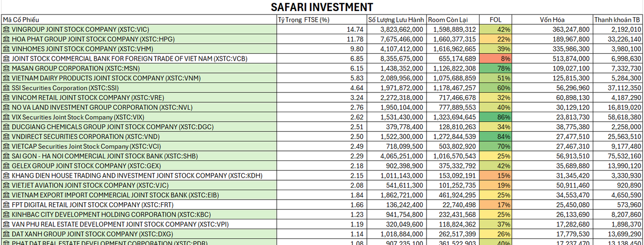Image resolution: width=644 pixels, height=245 pixels.
Task: Select the stock icon beside Gelex Group (XSTC:GEX)
Action: click(x=7, y=166)
